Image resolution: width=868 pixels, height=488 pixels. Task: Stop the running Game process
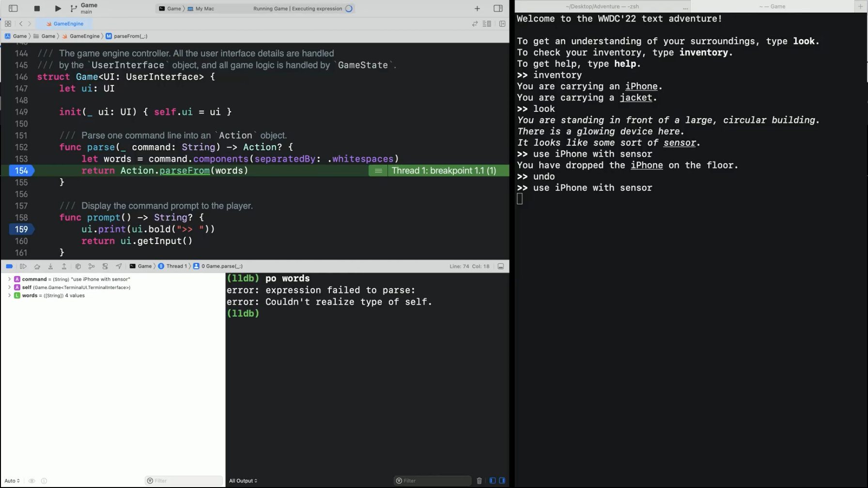pos(37,8)
